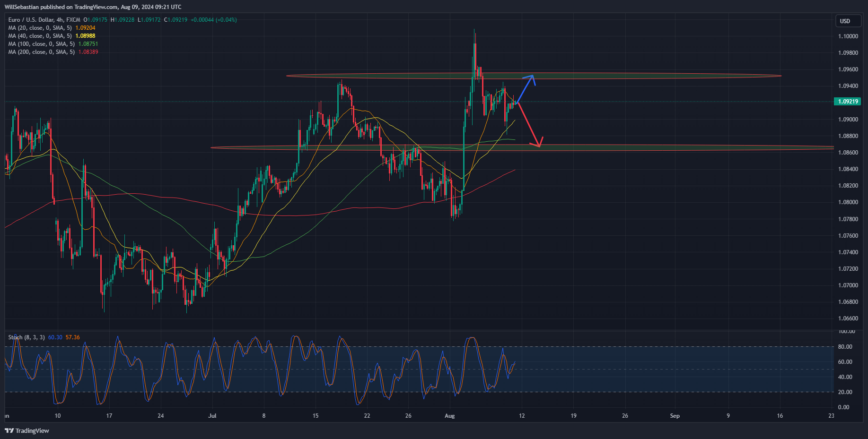The image size is (868, 439).
Task: Click the 8 date label on time axis
Action: pos(264,416)
